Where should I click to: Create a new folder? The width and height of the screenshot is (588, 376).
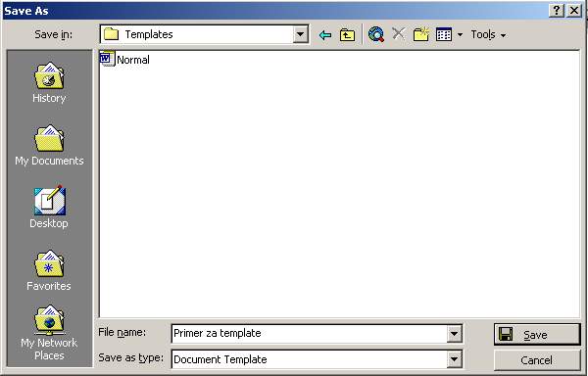point(421,35)
